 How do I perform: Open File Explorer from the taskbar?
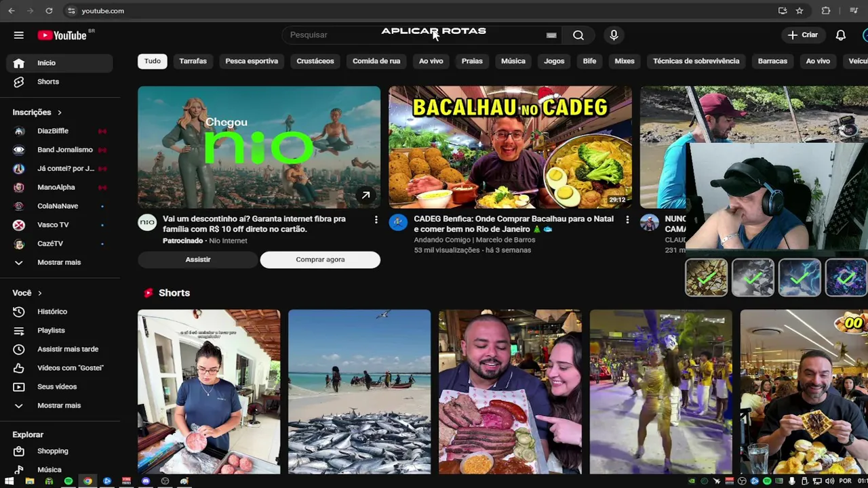[x=29, y=481]
